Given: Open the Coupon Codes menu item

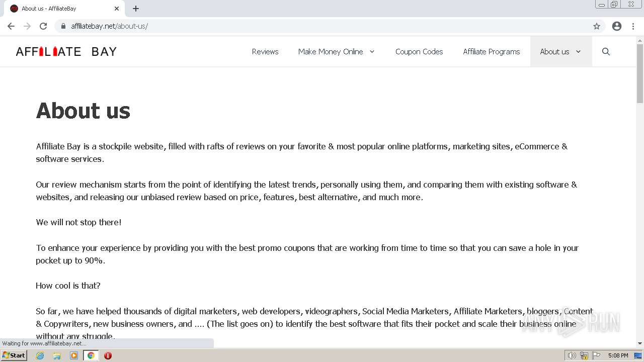Looking at the screenshot, I should 419,51.
